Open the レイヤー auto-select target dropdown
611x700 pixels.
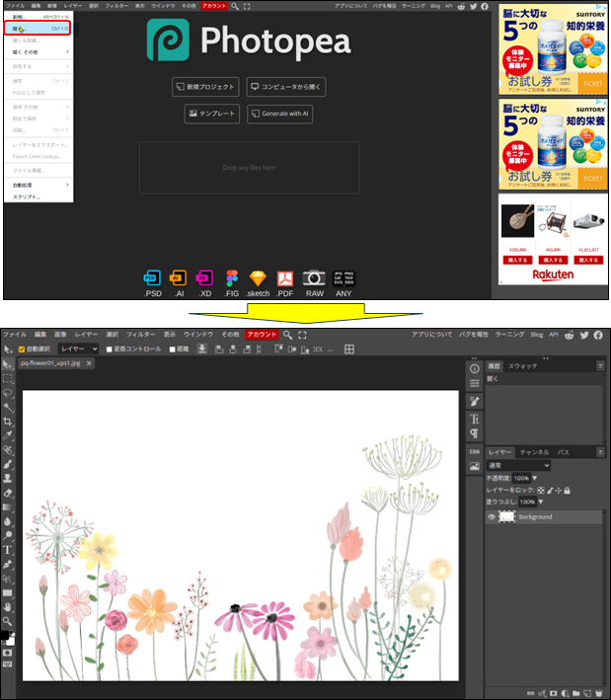coord(79,349)
